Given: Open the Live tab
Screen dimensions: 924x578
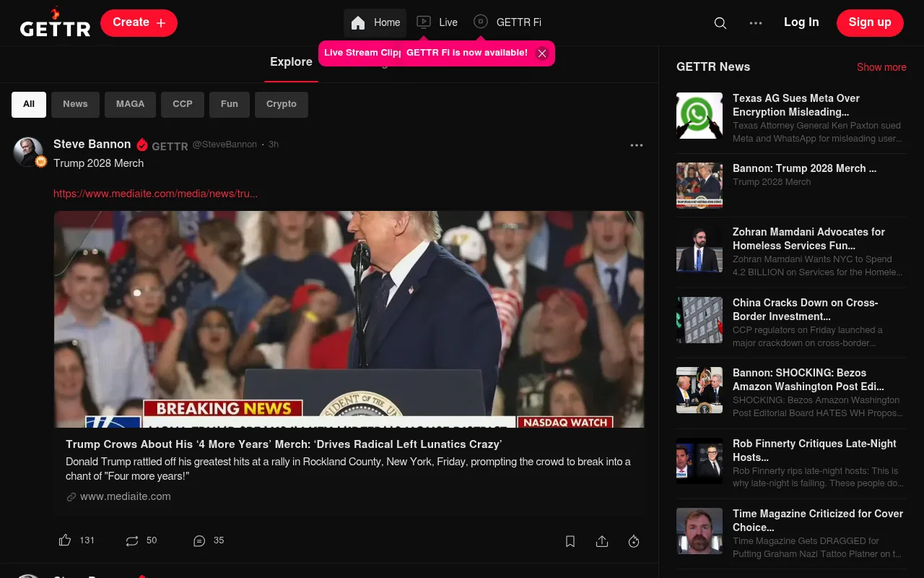Looking at the screenshot, I should (437, 23).
